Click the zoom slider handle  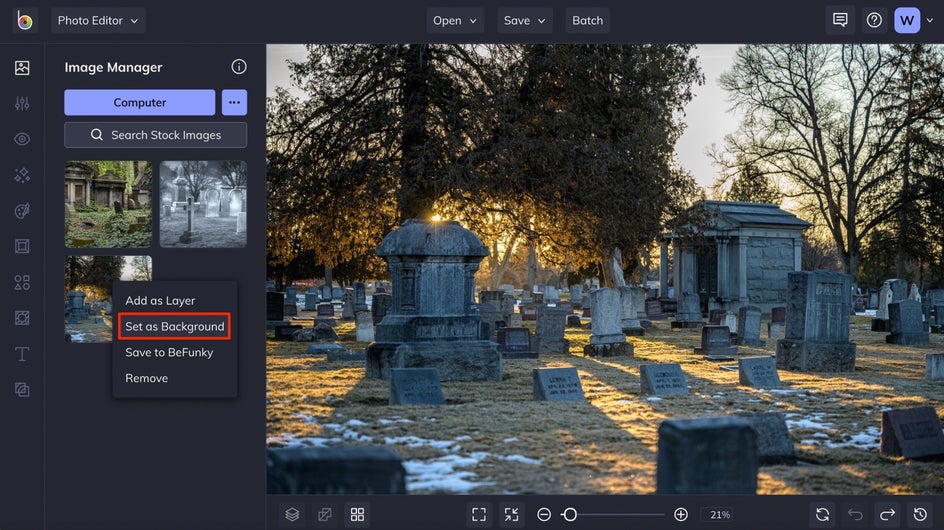(x=570, y=514)
